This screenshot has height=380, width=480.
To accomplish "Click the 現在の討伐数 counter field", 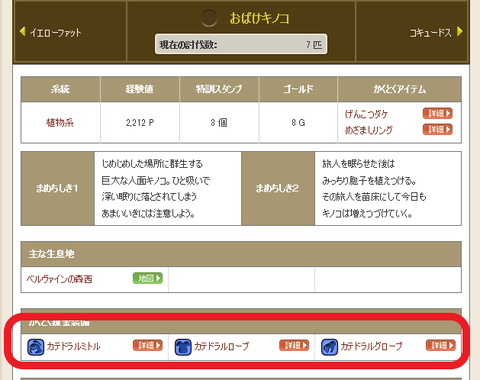I will (x=241, y=44).
